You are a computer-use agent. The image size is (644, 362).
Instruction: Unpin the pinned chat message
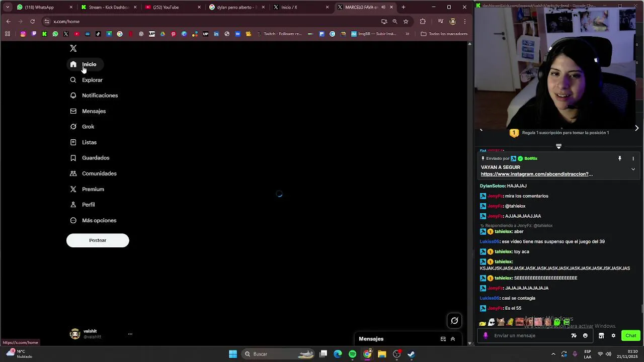[620, 158]
